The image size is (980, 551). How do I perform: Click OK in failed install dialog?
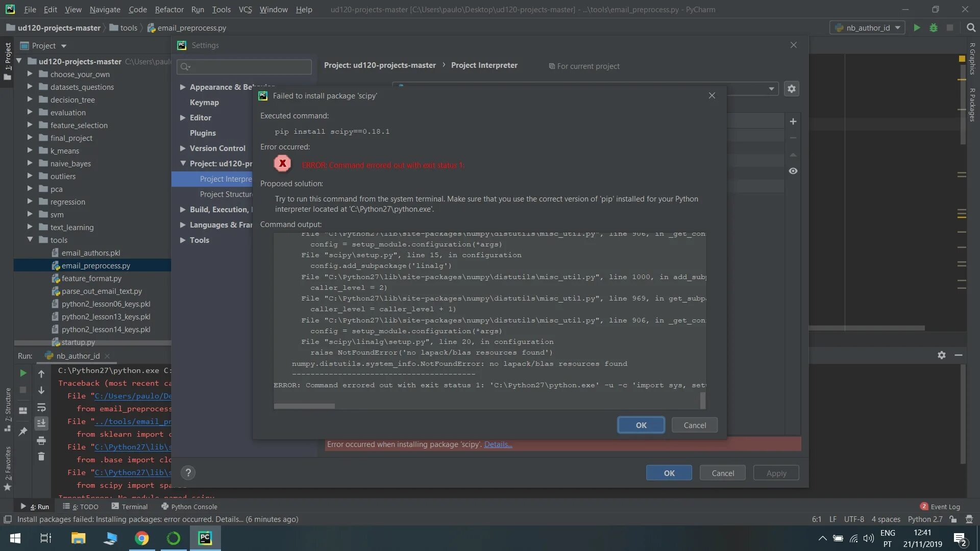641,425
